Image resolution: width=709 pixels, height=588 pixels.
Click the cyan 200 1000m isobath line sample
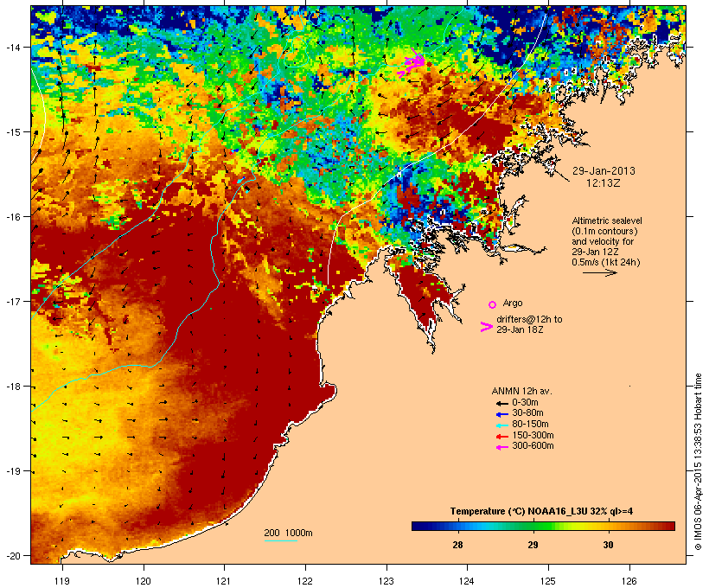280,540
